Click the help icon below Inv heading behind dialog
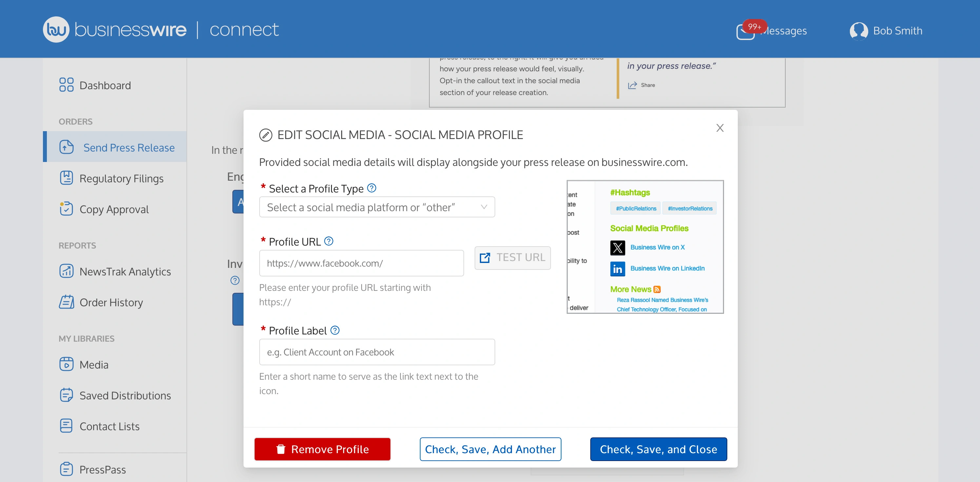 pyautogui.click(x=235, y=281)
